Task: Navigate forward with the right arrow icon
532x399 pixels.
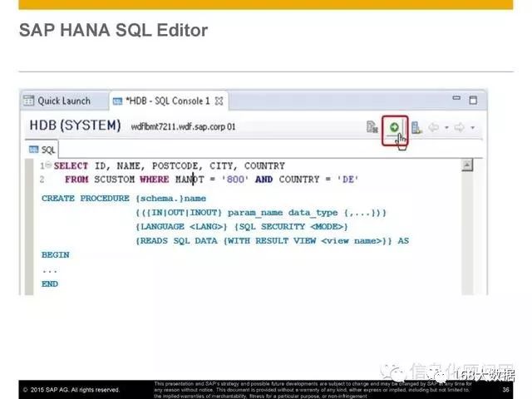Action: [x=460, y=127]
